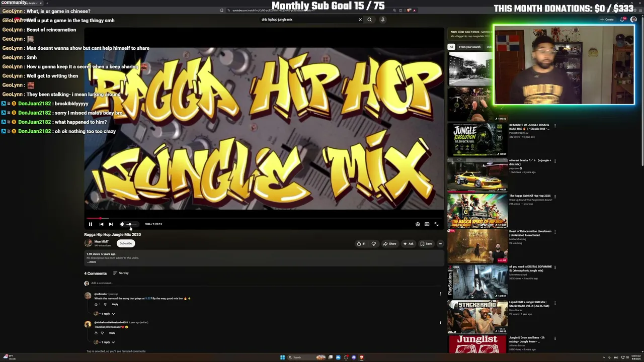644x362 pixels.
Task: Mute the video volume speaker icon
Action: coord(122,224)
